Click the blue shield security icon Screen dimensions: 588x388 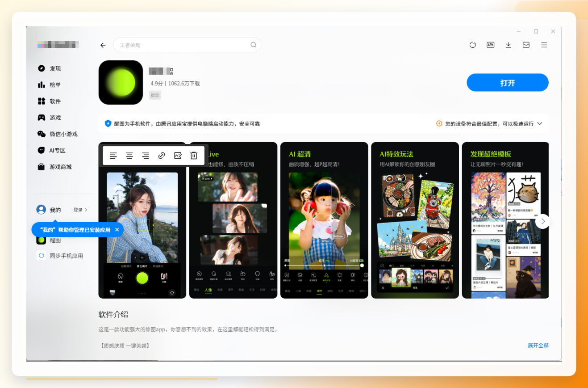click(108, 123)
